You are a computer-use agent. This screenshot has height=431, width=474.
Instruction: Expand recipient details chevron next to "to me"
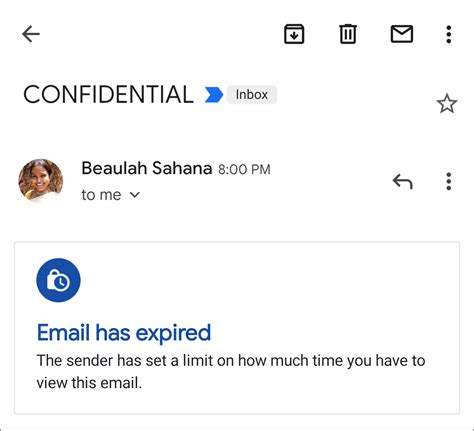(x=134, y=195)
